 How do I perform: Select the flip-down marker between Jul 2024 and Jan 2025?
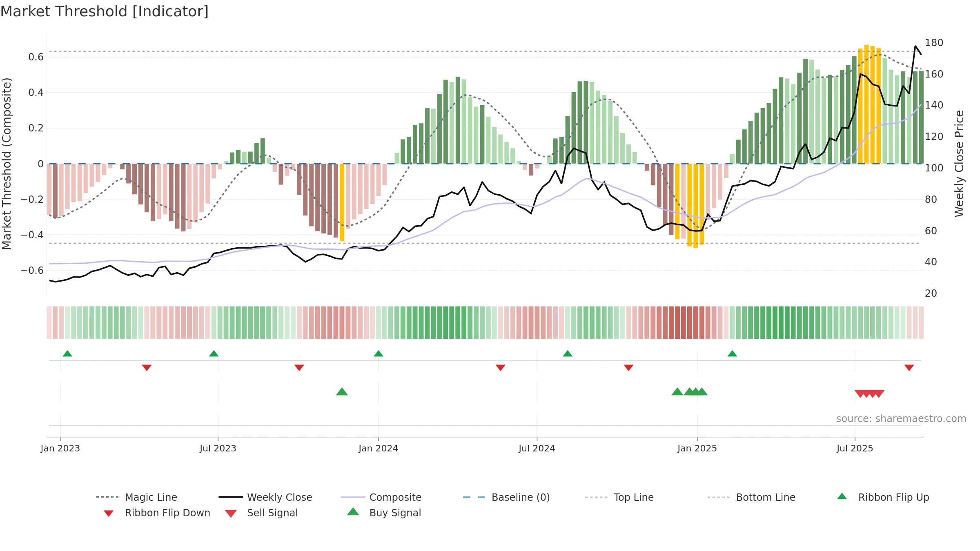point(628,368)
